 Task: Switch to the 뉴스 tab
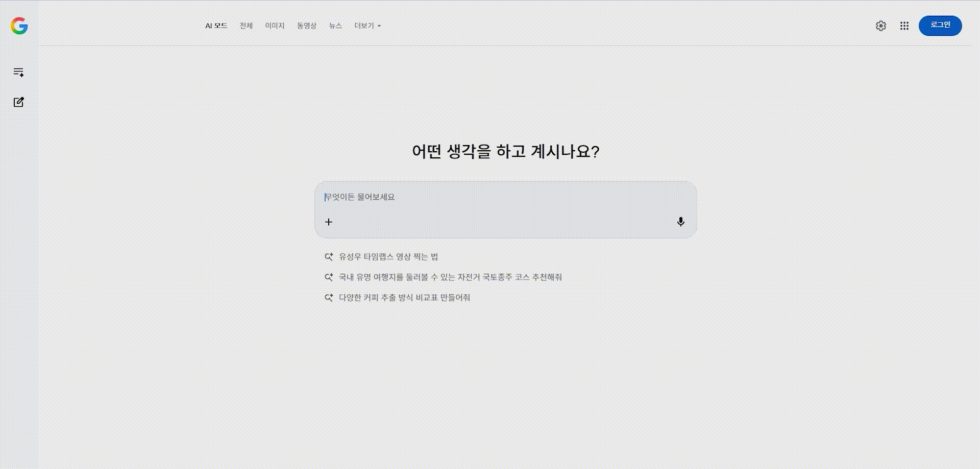pyautogui.click(x=335, y=26)
